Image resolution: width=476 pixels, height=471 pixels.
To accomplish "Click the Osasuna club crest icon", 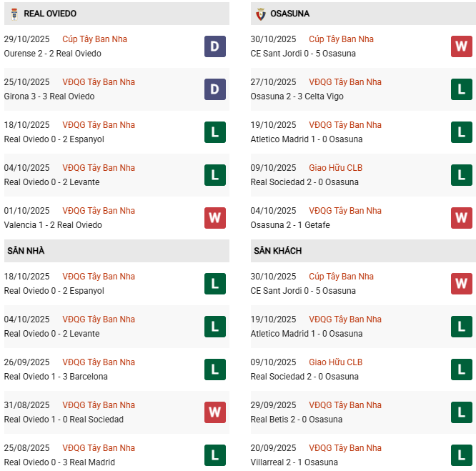I will pyautogui.click(x=259, y=14).
